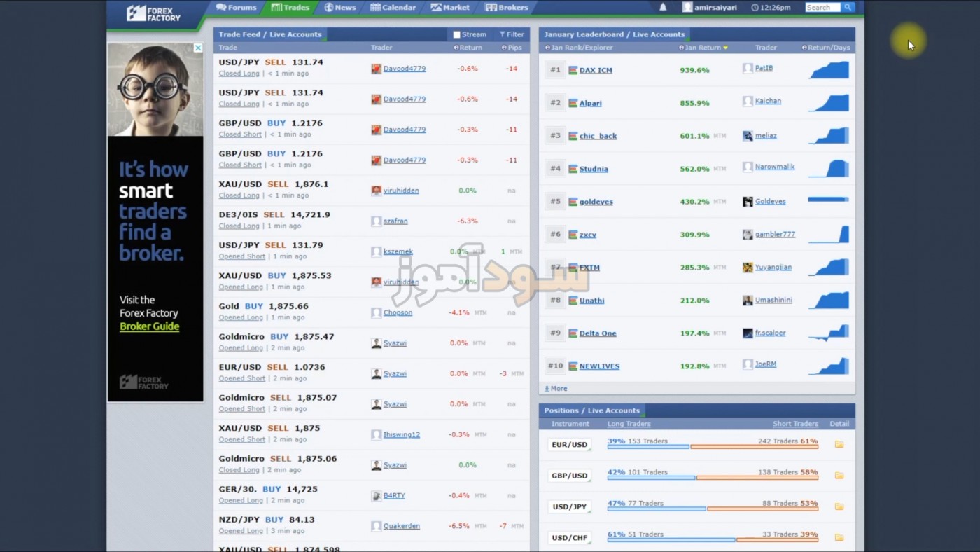Click Opened Long under NZD/JPY trade
The width and height of the screenshot is (980, 552).
[x=241, y=531]
